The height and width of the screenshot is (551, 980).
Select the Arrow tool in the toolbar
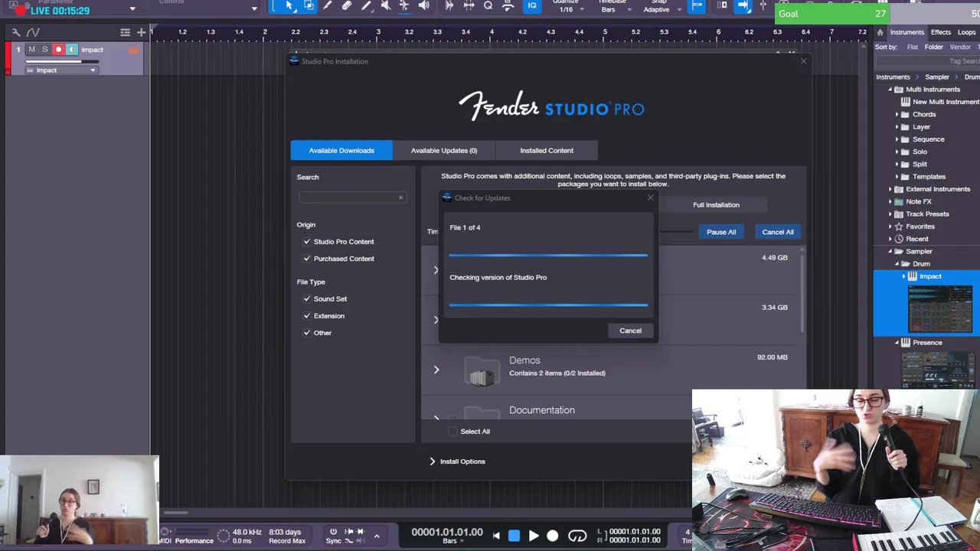point(289,6)
